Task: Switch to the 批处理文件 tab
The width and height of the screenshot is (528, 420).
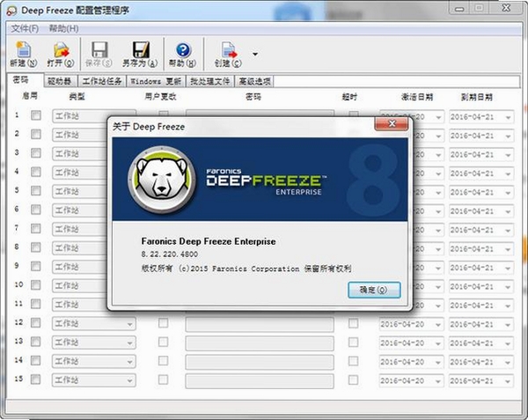Action: (209, 81)
